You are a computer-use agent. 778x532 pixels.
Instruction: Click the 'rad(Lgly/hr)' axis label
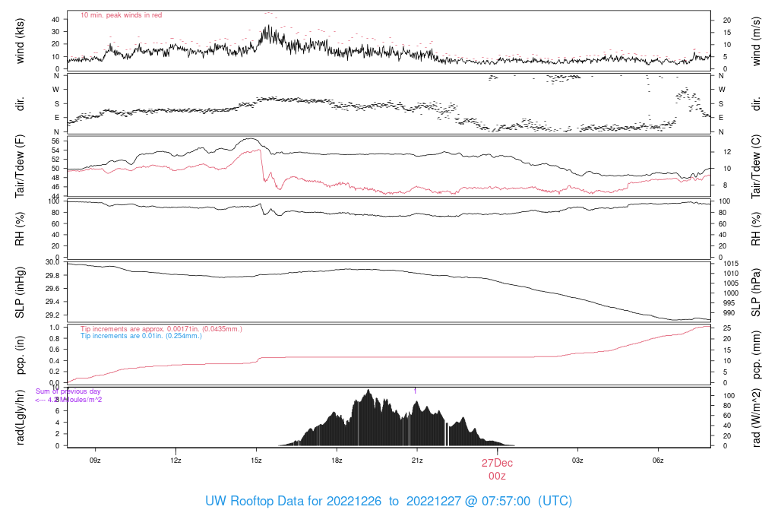coord(20,417)
